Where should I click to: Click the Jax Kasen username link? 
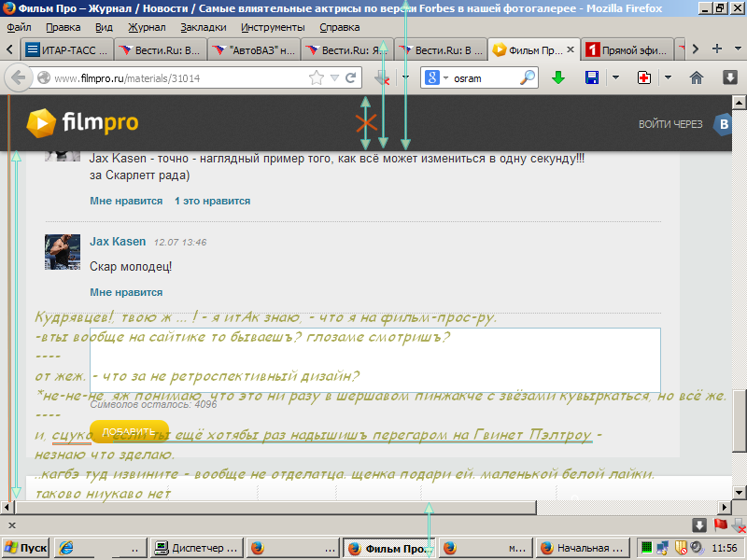tap(118, 242)
